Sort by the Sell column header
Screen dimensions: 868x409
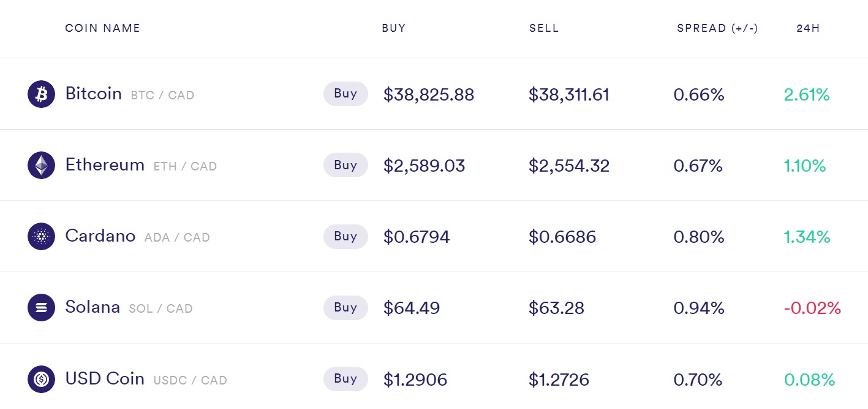pos(544,28)
